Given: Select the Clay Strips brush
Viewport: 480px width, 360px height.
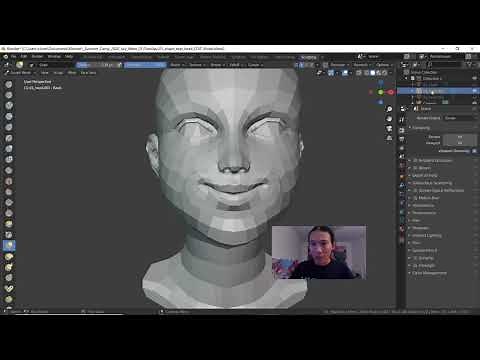Looking at the screenshot, I should pos(9,116).
